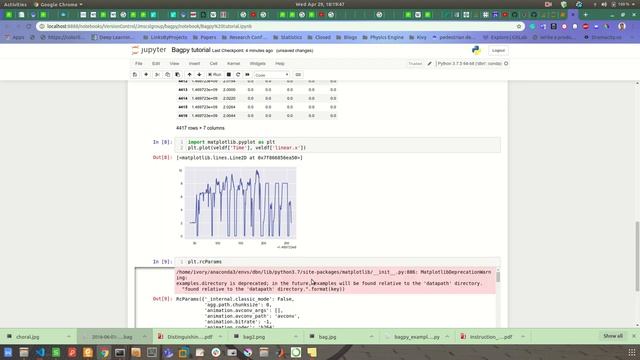Open the File menu in Jupyter

coord(139,64)
